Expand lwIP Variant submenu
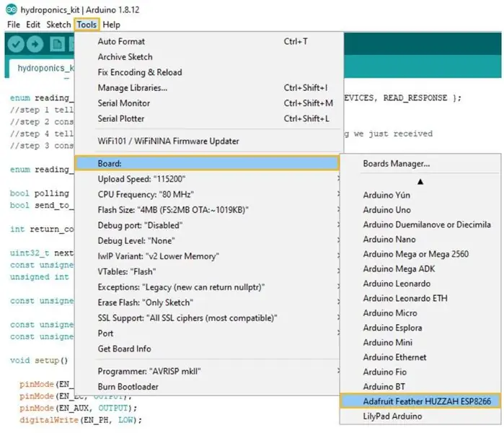The width and height of the screenshot is (504, 433). [208, 256]
